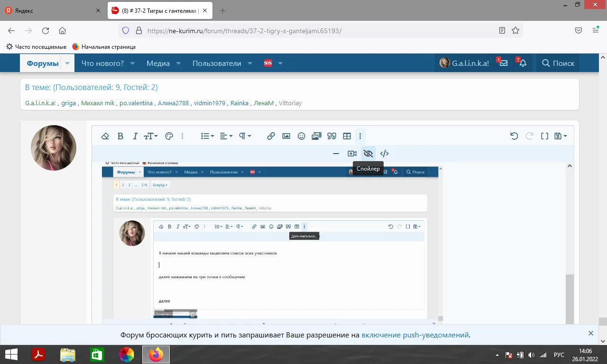
Task: Open the drafts dropdown
Action: (561, 136)
